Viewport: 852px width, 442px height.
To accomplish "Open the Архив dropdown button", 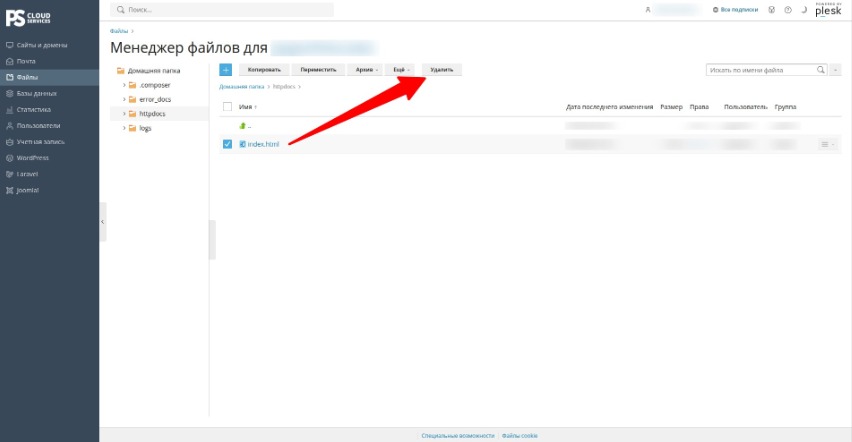I will 366,70.
